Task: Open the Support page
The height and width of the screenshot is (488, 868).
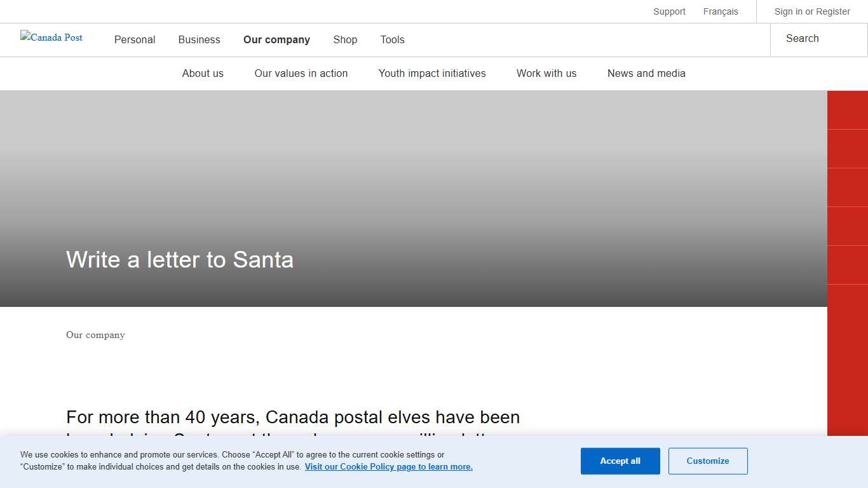Action: (669, 11)
